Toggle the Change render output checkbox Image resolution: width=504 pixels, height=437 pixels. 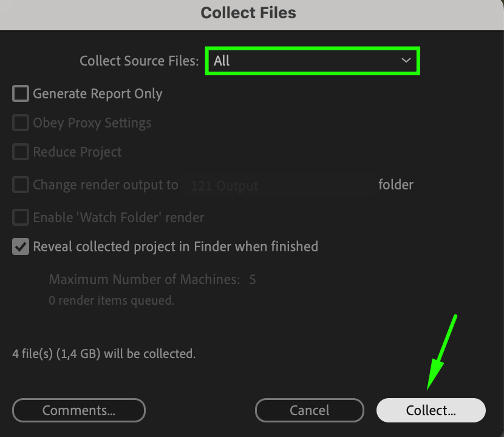click(21, 185)
